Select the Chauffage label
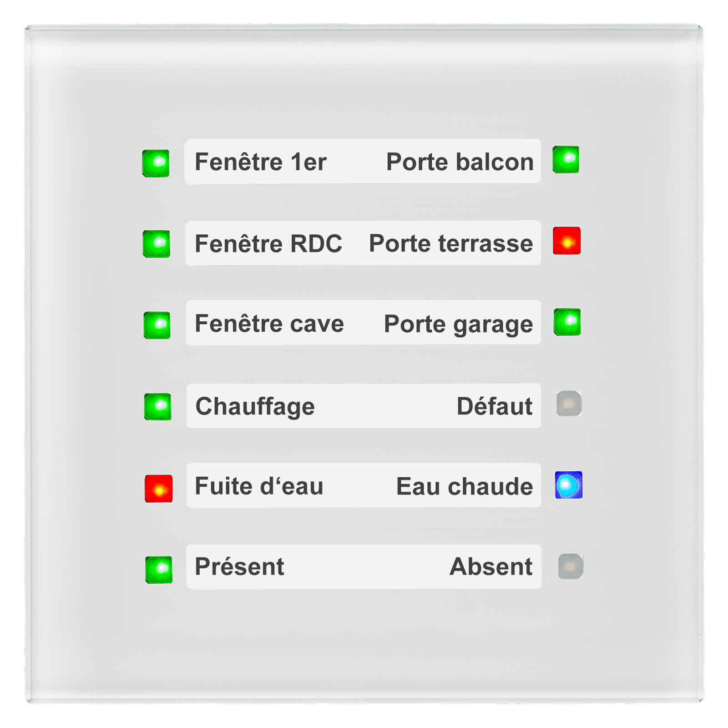The image size is (728, 728). tap(255, 406)
